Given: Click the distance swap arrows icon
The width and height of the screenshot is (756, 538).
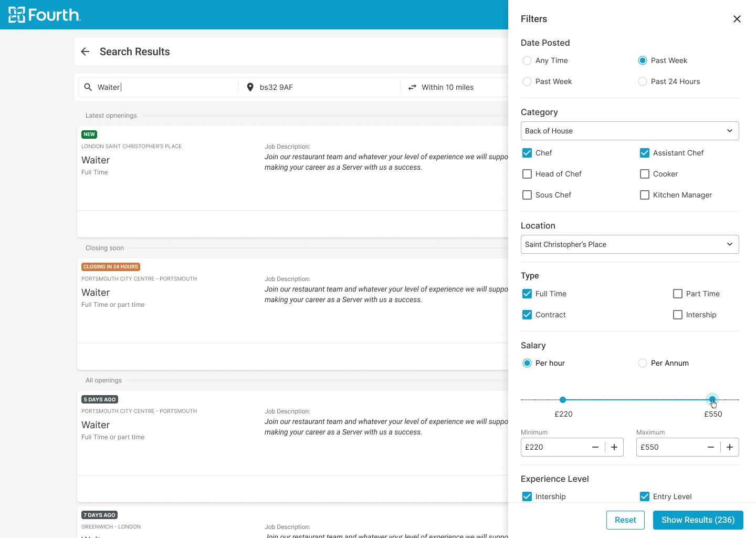Looking at the screenshot, I should [x=412, y=87].
